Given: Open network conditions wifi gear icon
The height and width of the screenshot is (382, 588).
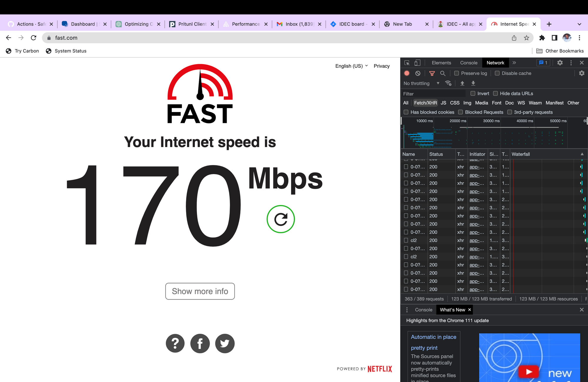Looking at the screenshot, I should pyautogui.click(x=448, y=83).
